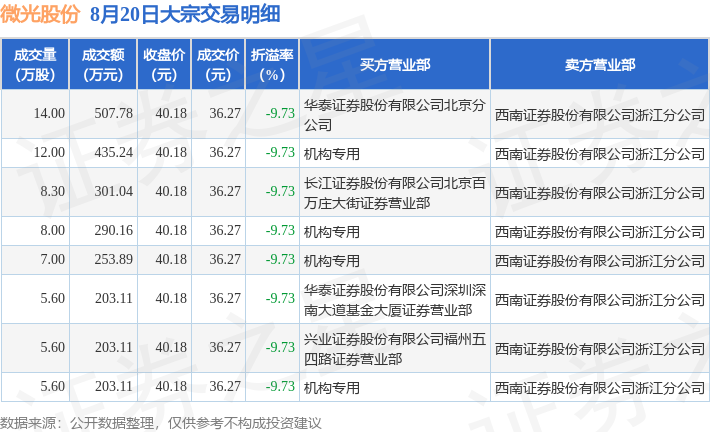Viewport: 710px width, 432px height.
Task: Select buyer 长江证券北京百万庄大街证券营业部
Action: [x=394, y=193]
